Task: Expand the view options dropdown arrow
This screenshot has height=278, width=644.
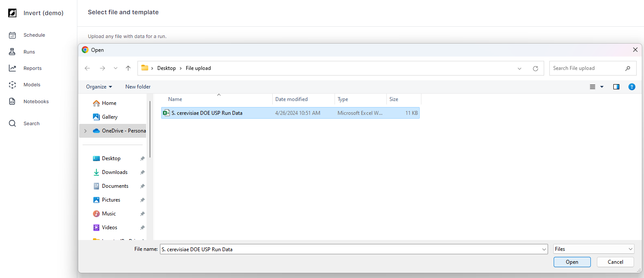Action: click(602, 87)
